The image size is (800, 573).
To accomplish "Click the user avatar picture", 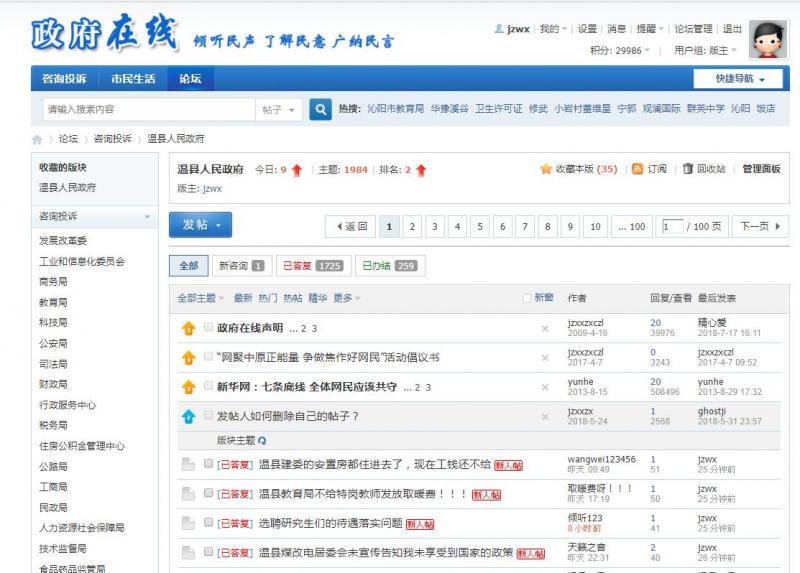I will pos(768,39).
